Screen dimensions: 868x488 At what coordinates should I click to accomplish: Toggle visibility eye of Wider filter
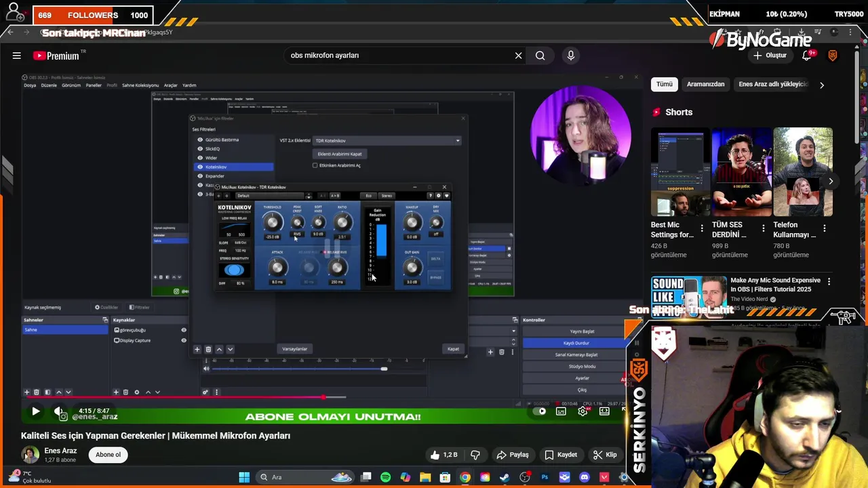pos(200,158)
